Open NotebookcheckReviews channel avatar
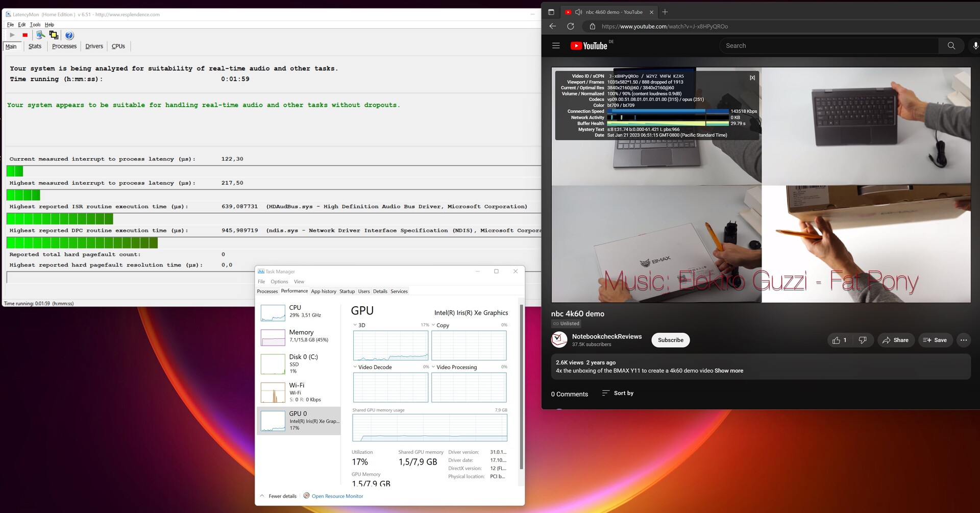Image resolution: width=980 pixels, height=513 pixels. pyautogui.click(x=559, y=339)
